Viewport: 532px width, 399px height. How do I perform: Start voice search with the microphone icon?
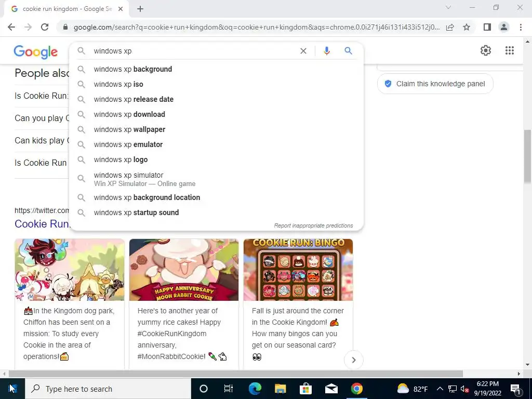(326, 51)
